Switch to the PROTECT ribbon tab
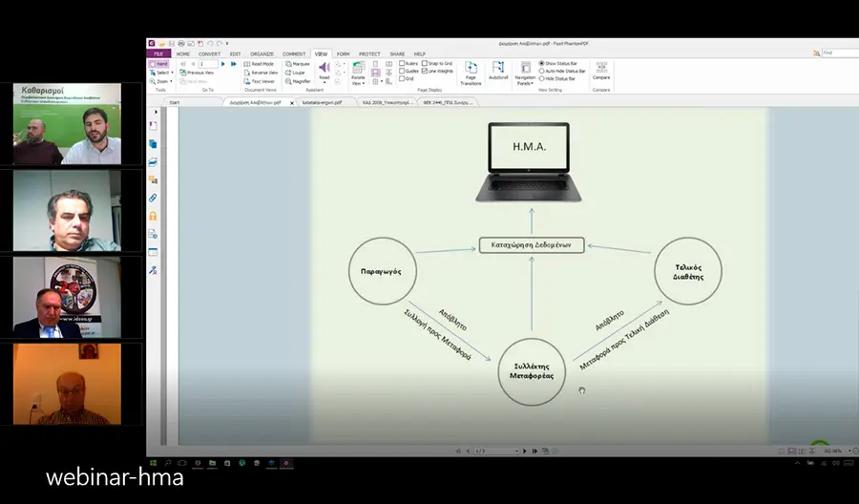Screen dimensions: 859x504 click(369, 53)
